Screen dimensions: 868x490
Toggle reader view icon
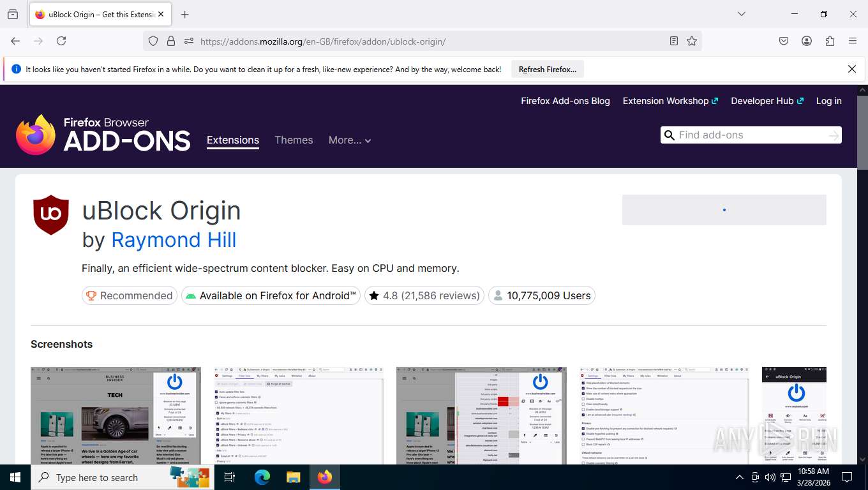pos(674,41)
